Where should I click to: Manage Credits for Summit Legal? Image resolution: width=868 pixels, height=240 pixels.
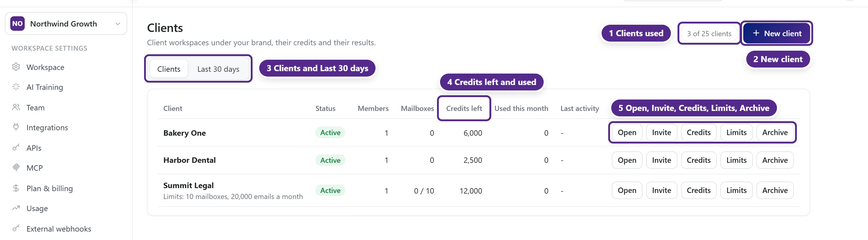tap(699, 190)
